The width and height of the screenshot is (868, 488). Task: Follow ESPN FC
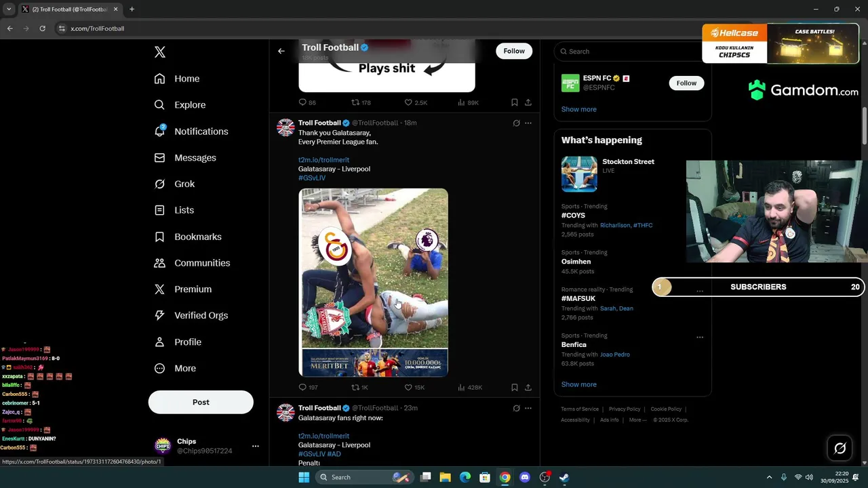pos(686,83)
